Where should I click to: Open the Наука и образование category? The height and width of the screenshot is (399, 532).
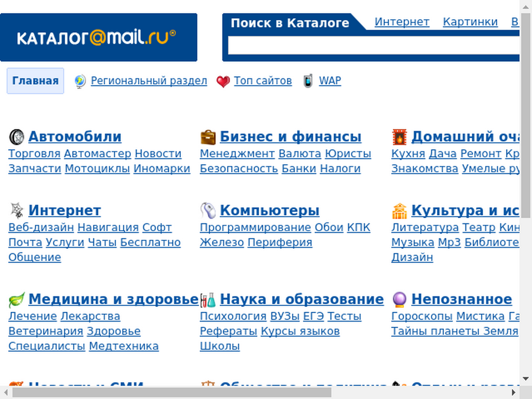point(302,299)
